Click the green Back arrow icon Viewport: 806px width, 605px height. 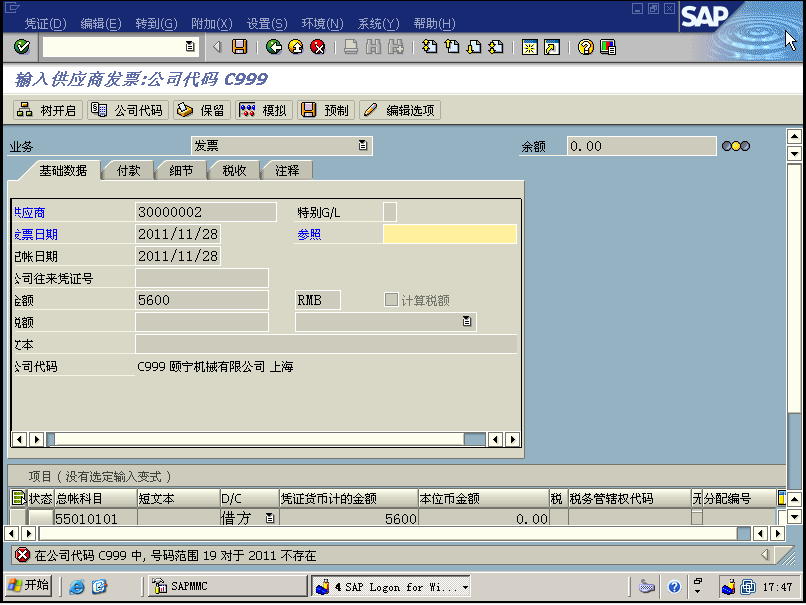[x=274, y=47]
